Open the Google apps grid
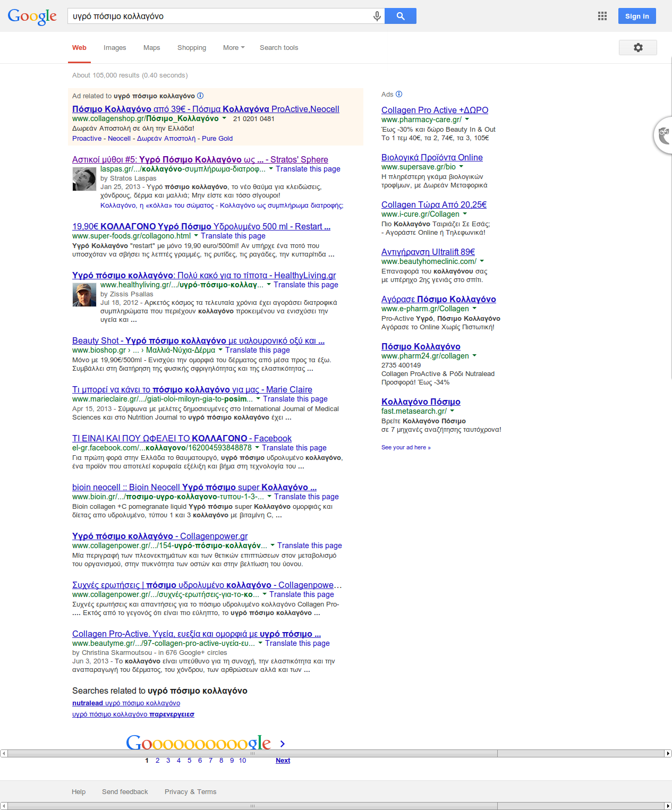 tap(602, 16)
